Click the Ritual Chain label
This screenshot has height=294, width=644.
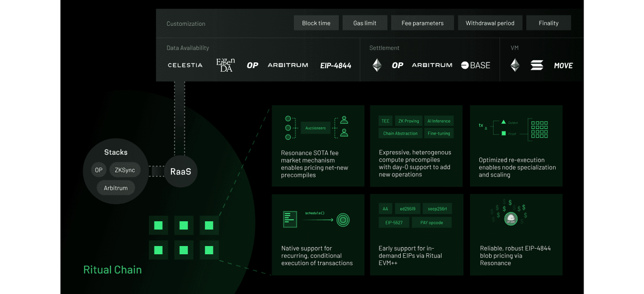point(113,269)
